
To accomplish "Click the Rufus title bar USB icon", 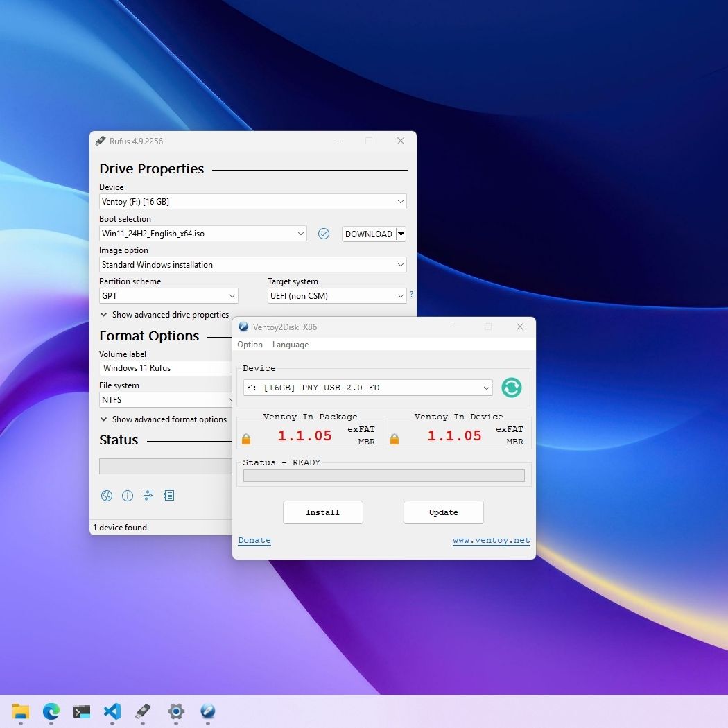I will click(101, 141).
